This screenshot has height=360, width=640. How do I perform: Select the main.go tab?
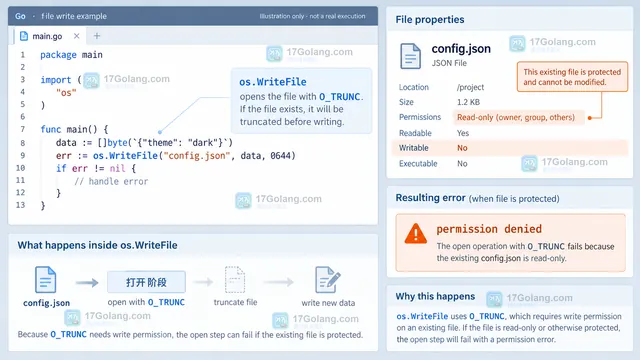pyautogui.click(x=50, y=36)
